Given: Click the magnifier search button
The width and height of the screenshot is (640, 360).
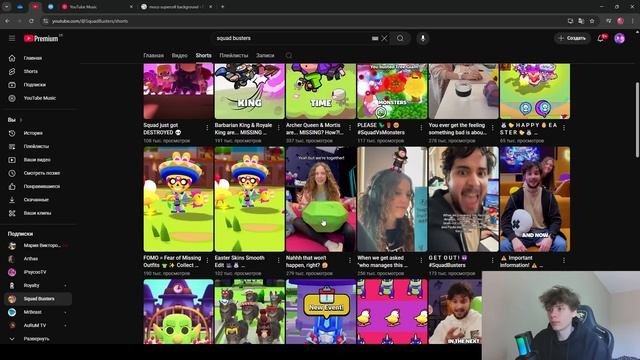Looking at the screenshot, I should (400, 38).
